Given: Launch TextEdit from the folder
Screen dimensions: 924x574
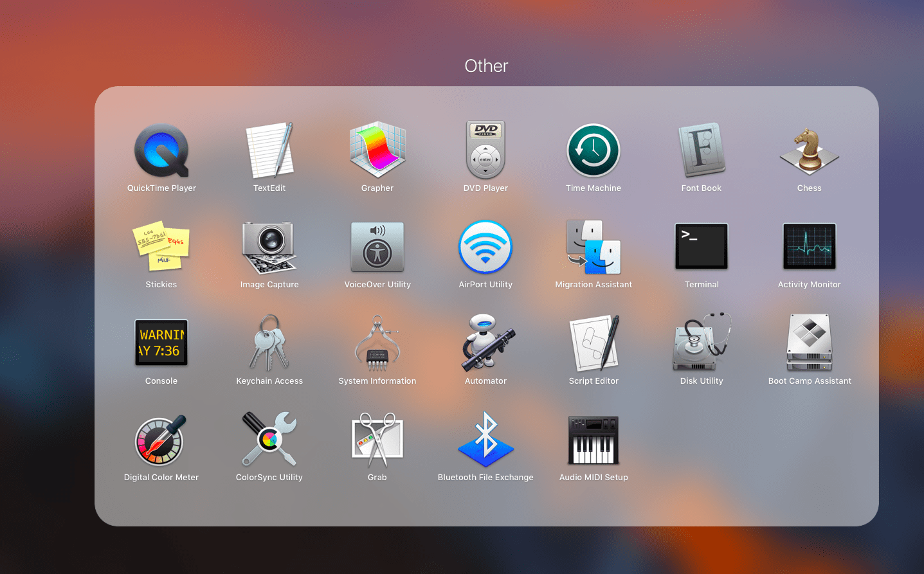Looking at the screenshot, I should pyautogui.click(x=269, y=151).
